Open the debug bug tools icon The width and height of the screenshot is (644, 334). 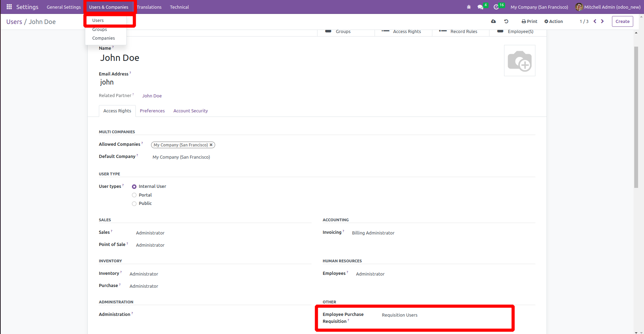point(469,7)
